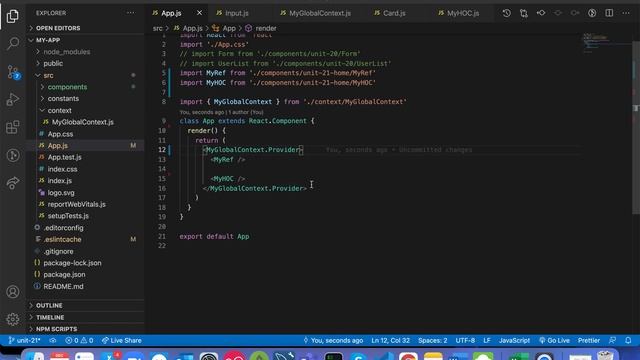Click the editor minimap preview
The width and height of the screenshot is (640, 360).
coord(606,43)
